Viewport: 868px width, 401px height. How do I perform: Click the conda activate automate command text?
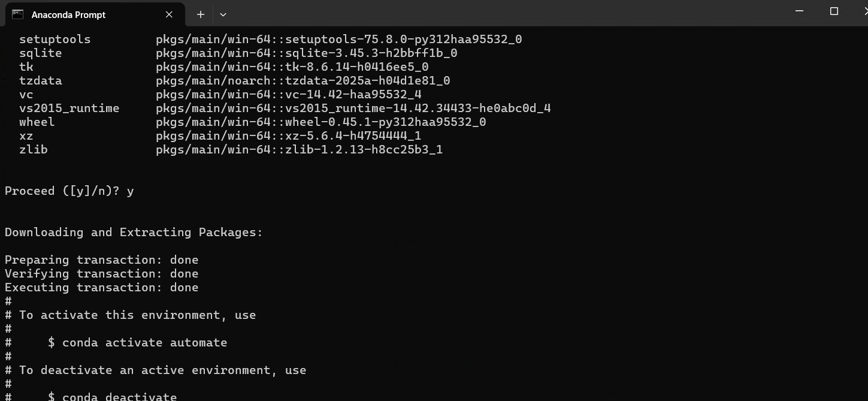pos(145,343)
